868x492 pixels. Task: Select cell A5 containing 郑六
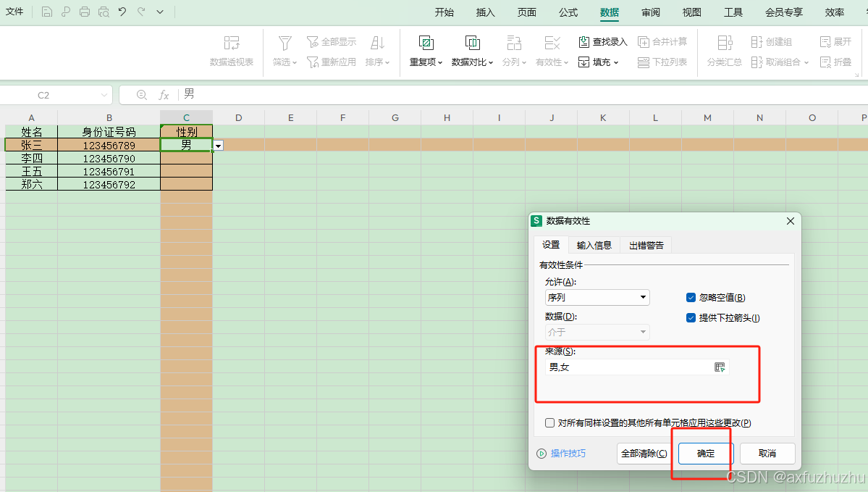[x=32, y=185]
